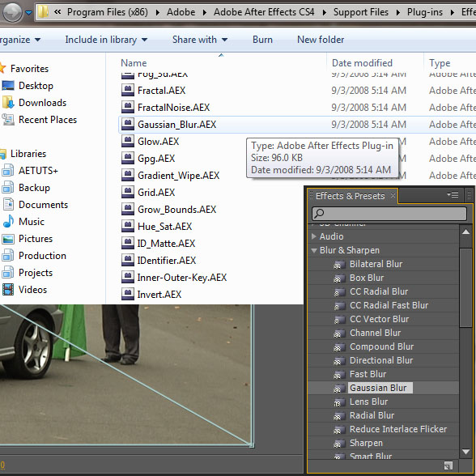Click the Gradient_Wipe.AEX file icon
Viewport: 476px width, 476px height.
(128, 175)
